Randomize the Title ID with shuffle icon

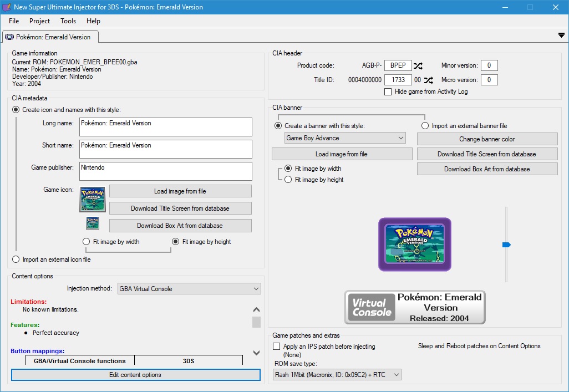coord(428,80)
